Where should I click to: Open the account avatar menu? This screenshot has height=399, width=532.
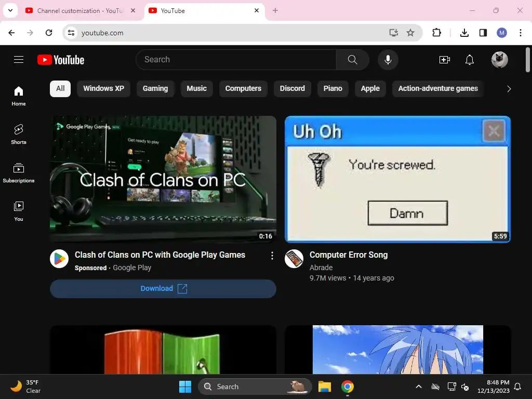[x=499, y=60]
